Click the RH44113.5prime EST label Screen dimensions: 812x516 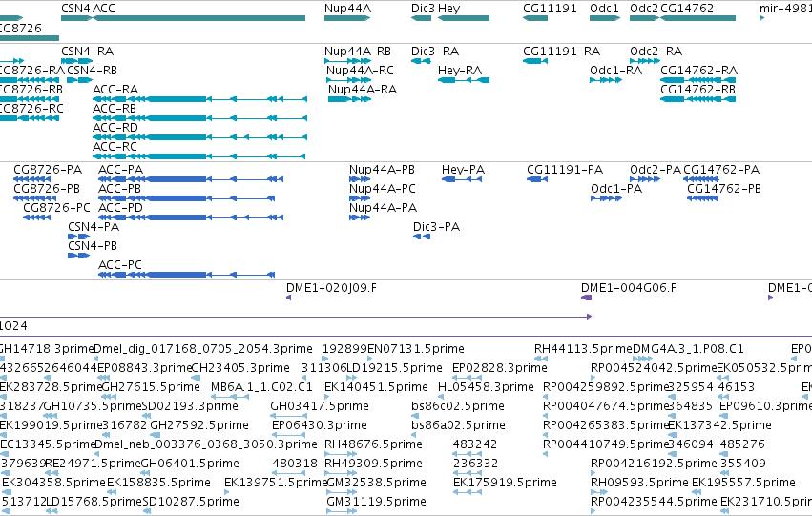pos(584,348)
